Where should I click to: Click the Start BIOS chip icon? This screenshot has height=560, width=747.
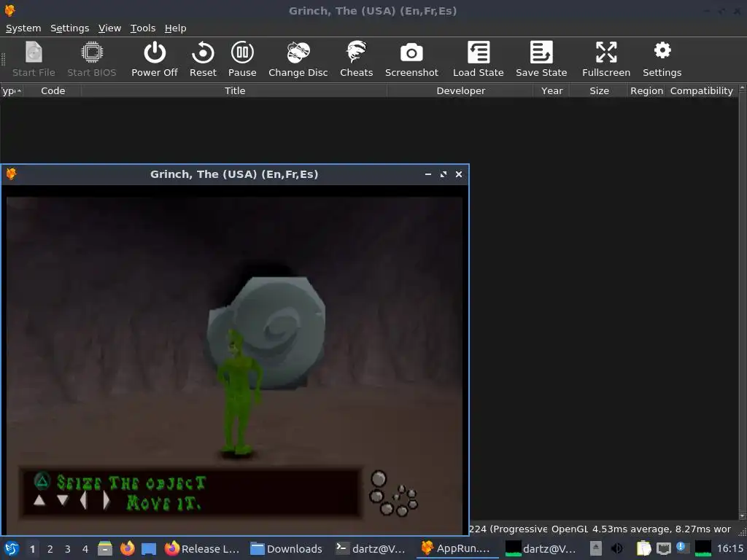(91, 59)
